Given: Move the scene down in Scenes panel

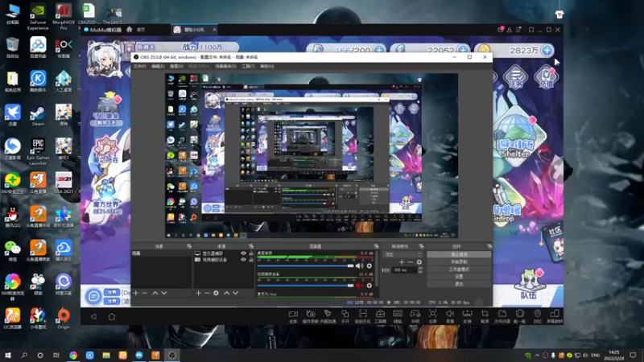Looking at the screenshot, I should 164,293.
